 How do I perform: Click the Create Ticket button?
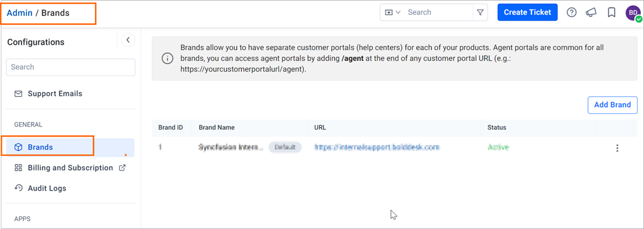527,13
